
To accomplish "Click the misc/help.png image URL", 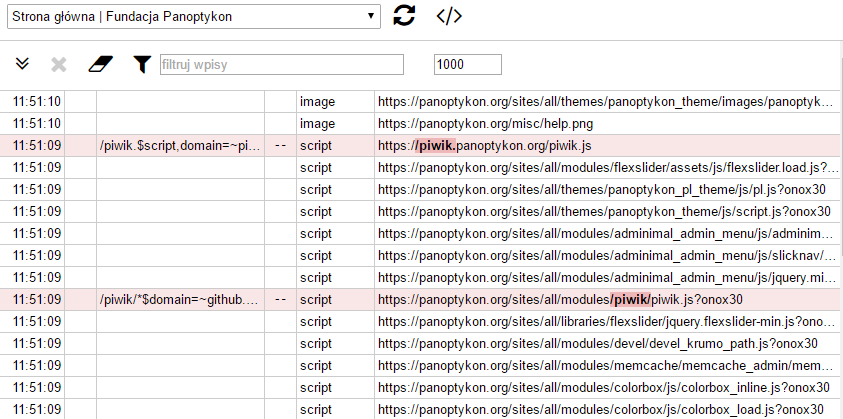I will (x=485, y=124).
